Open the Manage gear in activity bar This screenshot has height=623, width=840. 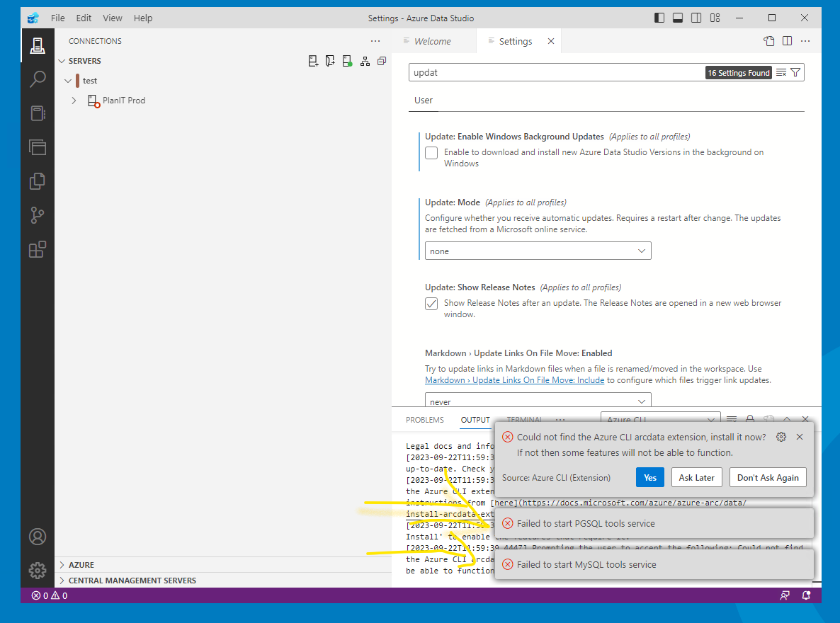[x=38, y=571]
